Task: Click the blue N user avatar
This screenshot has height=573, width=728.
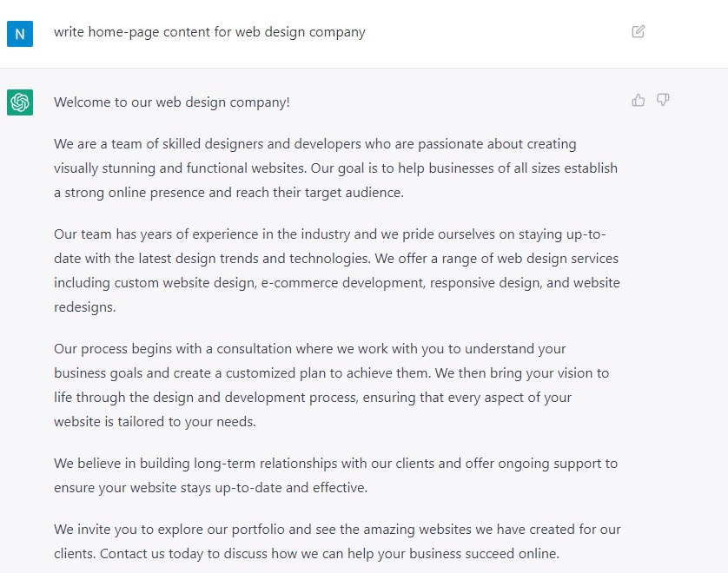Action: (x=20, y=34)
